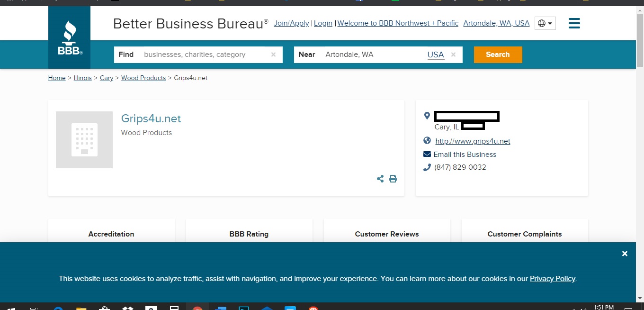Click the business placeholder building image
The height and width of the screenshot is (310, 644).
coord(84,140)
